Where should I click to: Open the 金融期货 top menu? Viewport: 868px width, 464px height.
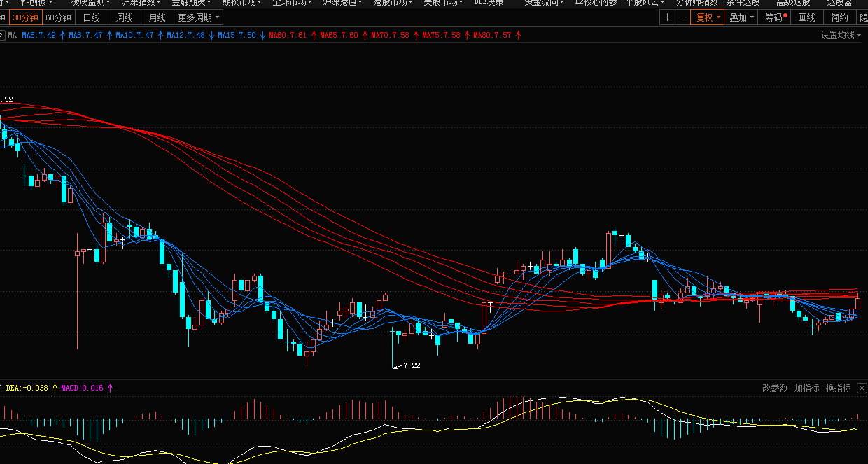pyautogui.click(x=192, y=3)
